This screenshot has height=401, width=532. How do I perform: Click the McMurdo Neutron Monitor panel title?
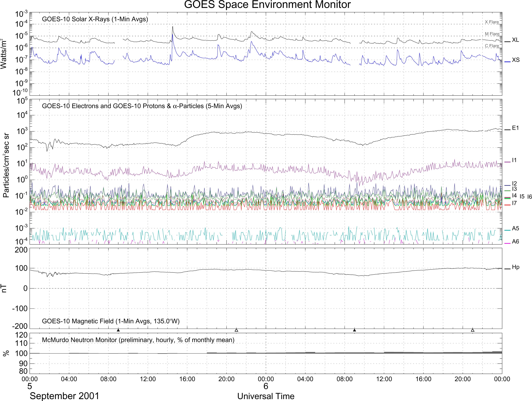138,340
